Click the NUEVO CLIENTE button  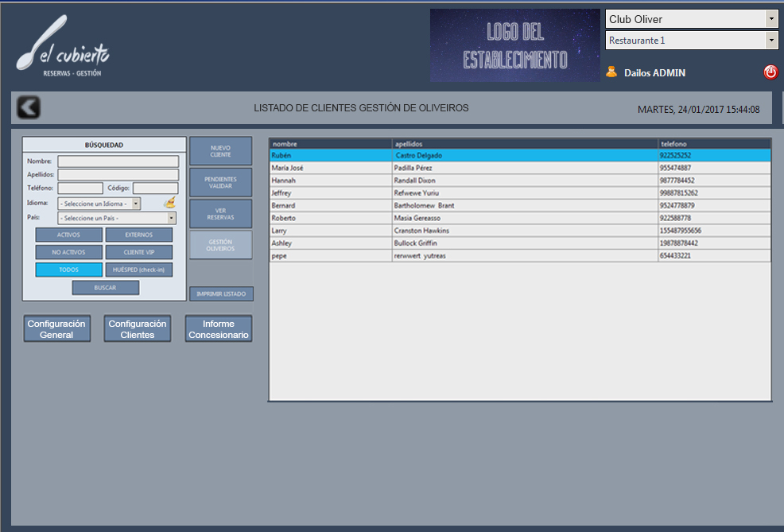tap(220, 151)
